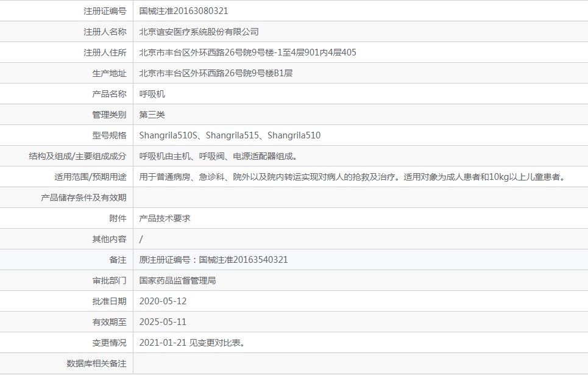Click the intended use text about 普通病房
This screenshot has width=588, height=375.
coord(353,177)
